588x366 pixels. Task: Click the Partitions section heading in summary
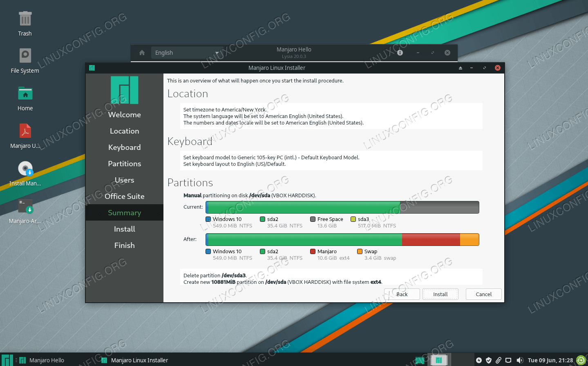tap(190, 183)
